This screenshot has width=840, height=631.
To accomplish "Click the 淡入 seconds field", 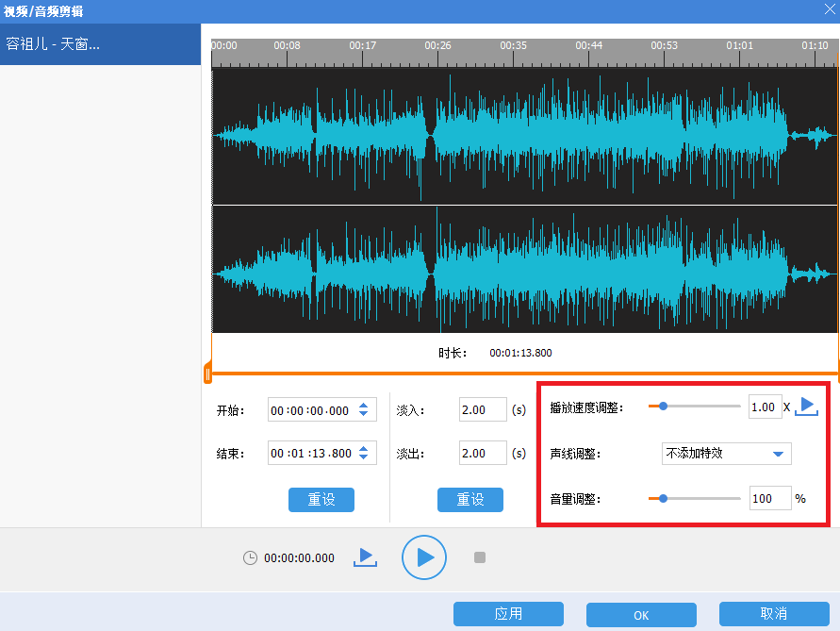I will click(x=483, y=409).
